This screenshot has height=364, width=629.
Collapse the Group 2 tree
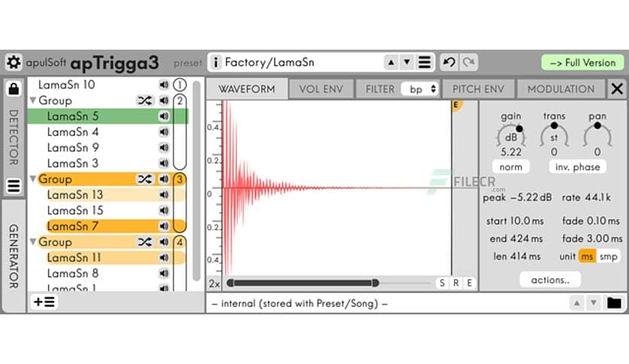point(33,100)
